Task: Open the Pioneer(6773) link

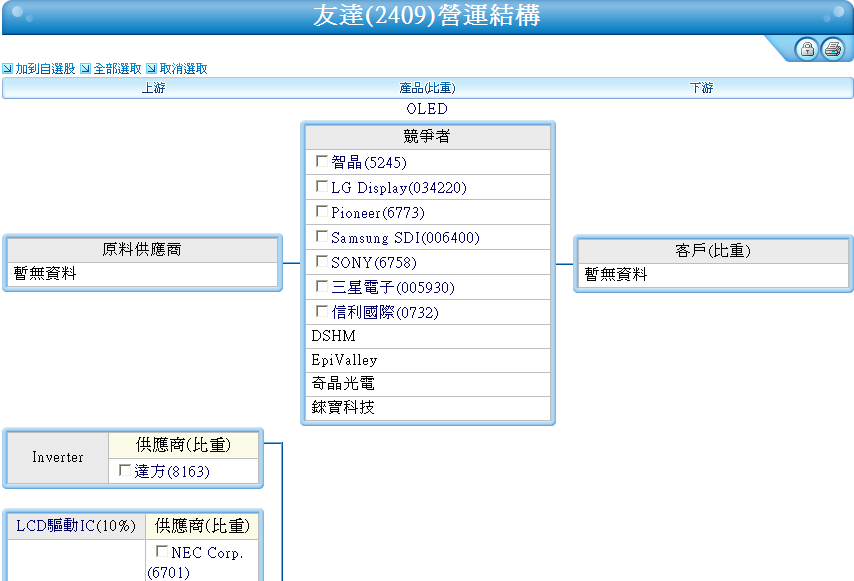Action: point(378,213)
